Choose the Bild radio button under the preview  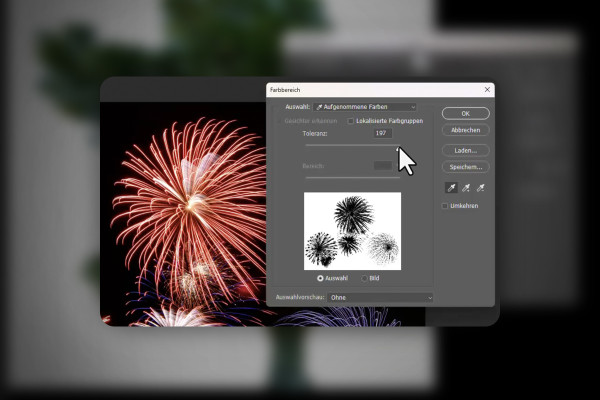point(364,278)
